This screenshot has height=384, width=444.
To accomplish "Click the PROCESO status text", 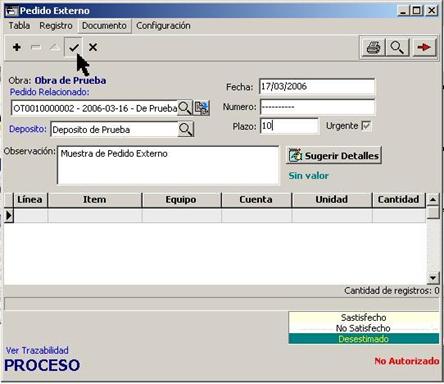I will 42,365.
